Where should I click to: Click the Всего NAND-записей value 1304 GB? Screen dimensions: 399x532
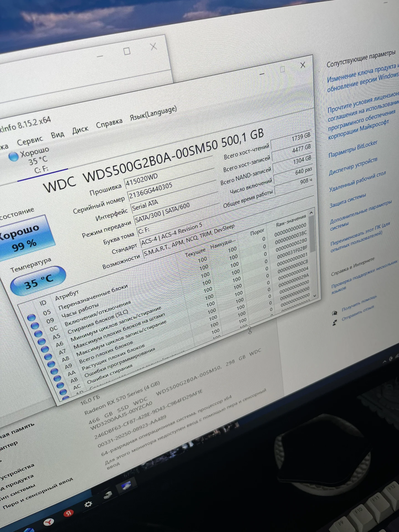[x=293, y=162]
